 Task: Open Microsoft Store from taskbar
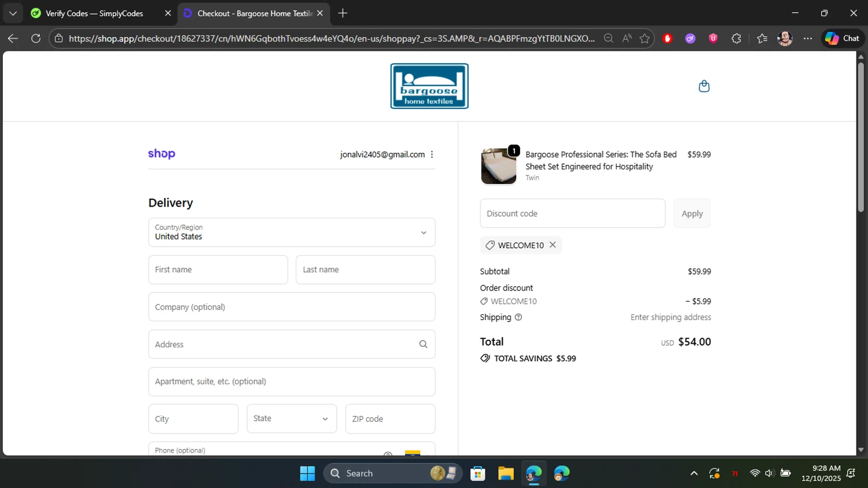[477, 474]
